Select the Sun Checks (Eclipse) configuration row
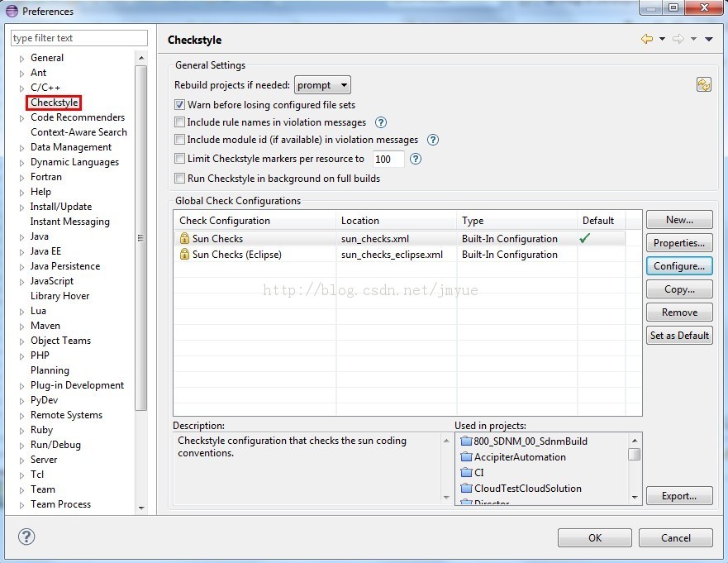Viewport: 728px width, 563px height. 236,255
